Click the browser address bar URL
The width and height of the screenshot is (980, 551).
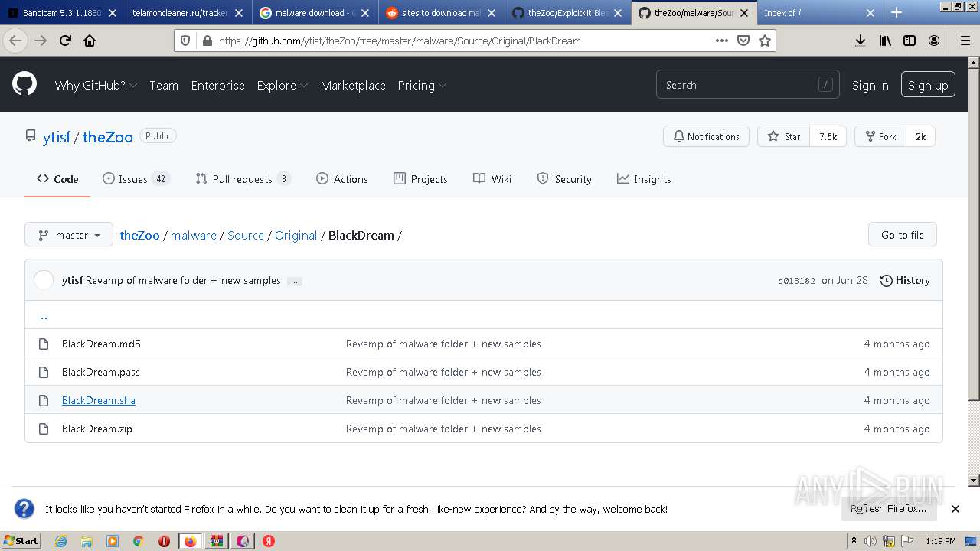tap(400, 41)
